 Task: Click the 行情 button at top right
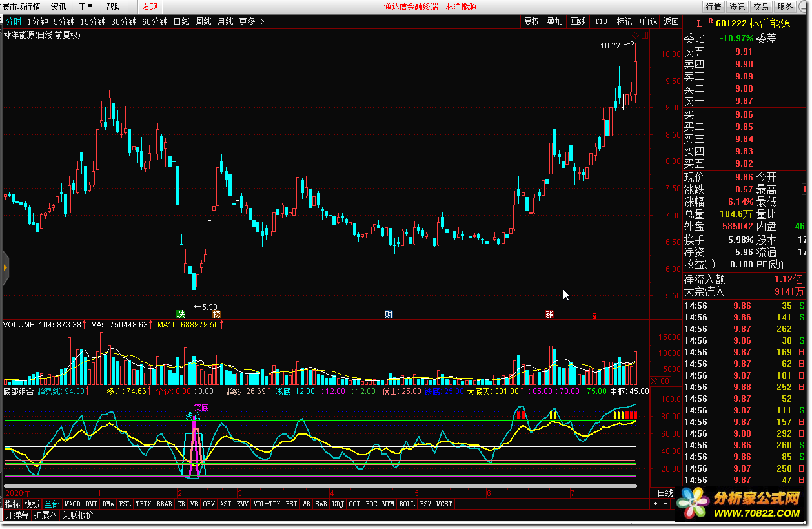713,6
